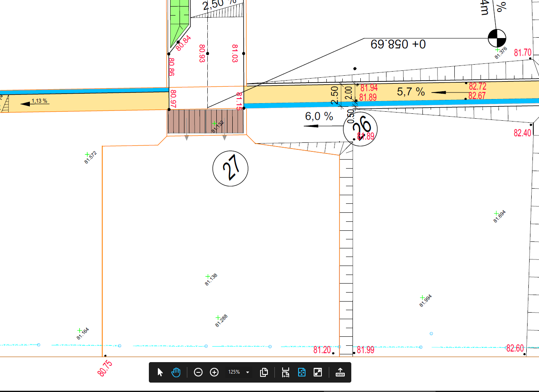Screen dimensions: 539x392
Task: Enter full screen mode
Action: (318, 372)
